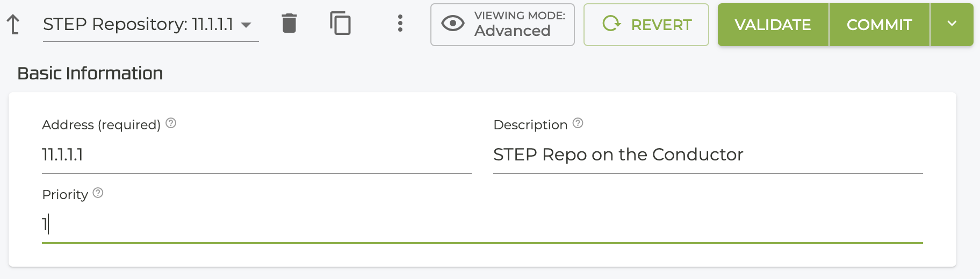980x279 pixels.
Task: Go up a level with the up-arrow icon
Action: [13, 25]
